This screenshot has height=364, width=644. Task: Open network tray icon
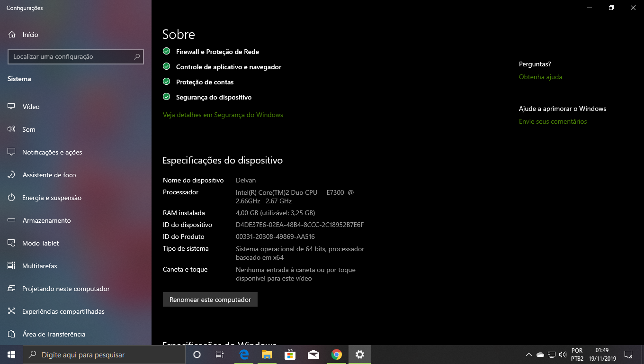[x=552, y=355]
